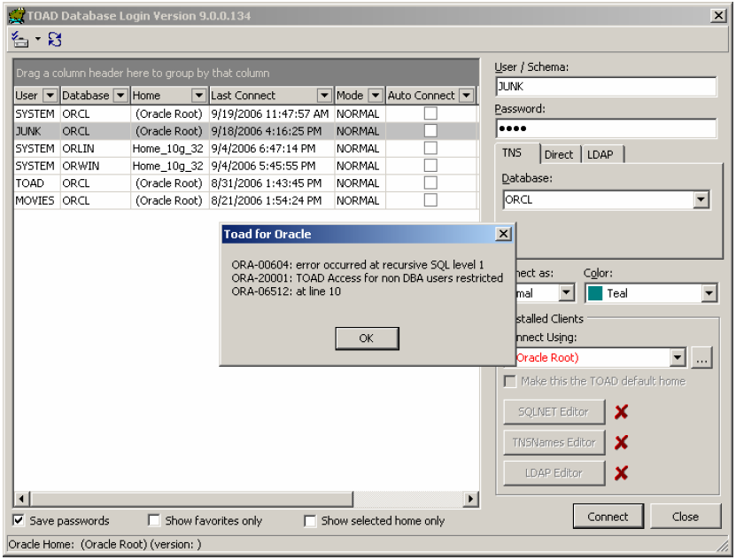The image size is (736, 560).
Task: Select the TOAD user connection row
Action: [245, 183]
